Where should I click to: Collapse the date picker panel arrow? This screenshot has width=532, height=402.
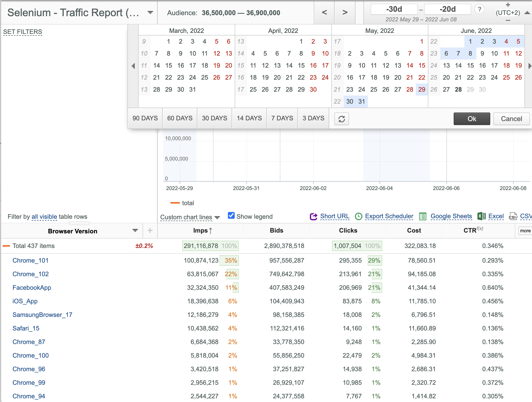[x=527, y=13]
